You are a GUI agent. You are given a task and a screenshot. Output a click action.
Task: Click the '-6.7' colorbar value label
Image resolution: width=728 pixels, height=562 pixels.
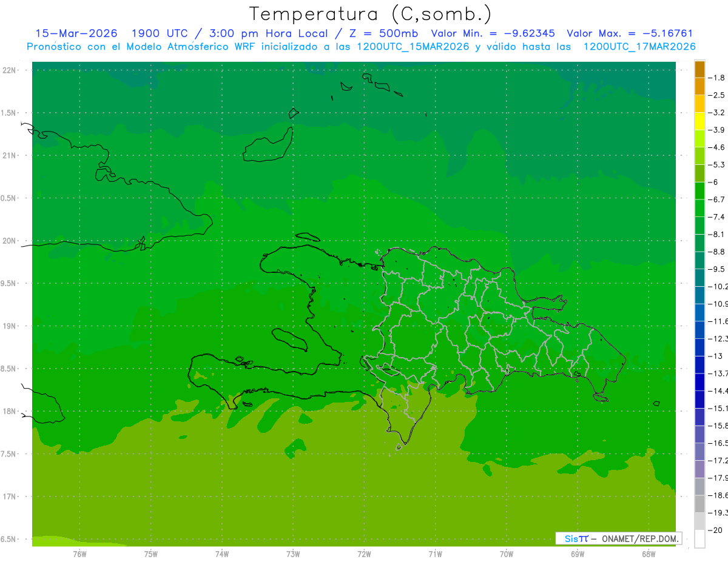pyautogui.click(x=716, y=199)
